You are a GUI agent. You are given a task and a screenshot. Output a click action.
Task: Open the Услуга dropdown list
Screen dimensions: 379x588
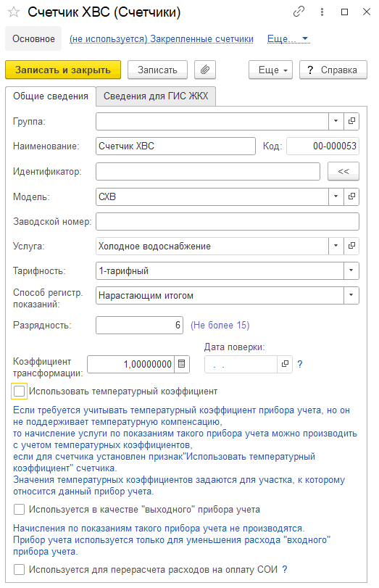[x=336, y=246]
